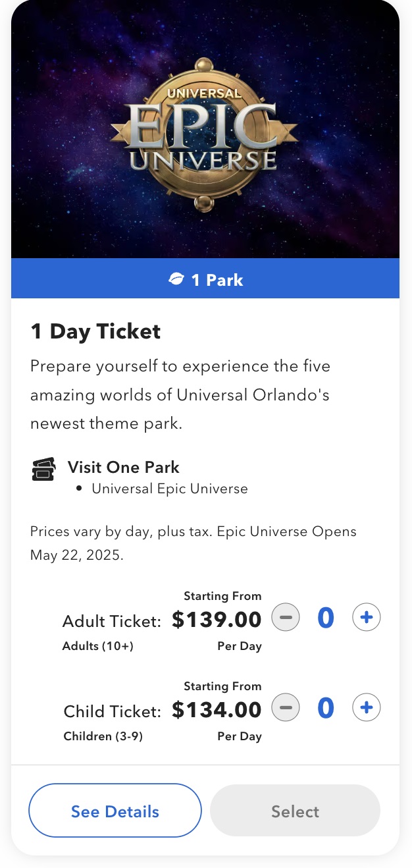412x868 pixels.
Task: Click the ticket stub icon
Action: click(x=43, y=470)
